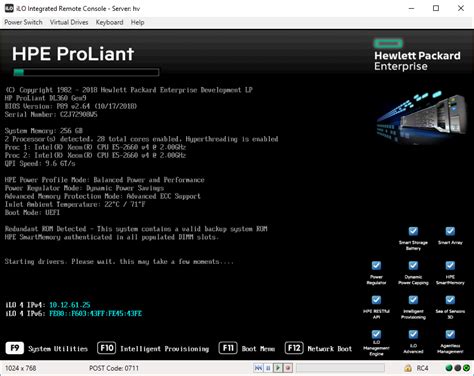The height and width of the screenshot is (376, 474).
Task: Click the Power Regulator checkmark
Action: (x=376, y=265)
